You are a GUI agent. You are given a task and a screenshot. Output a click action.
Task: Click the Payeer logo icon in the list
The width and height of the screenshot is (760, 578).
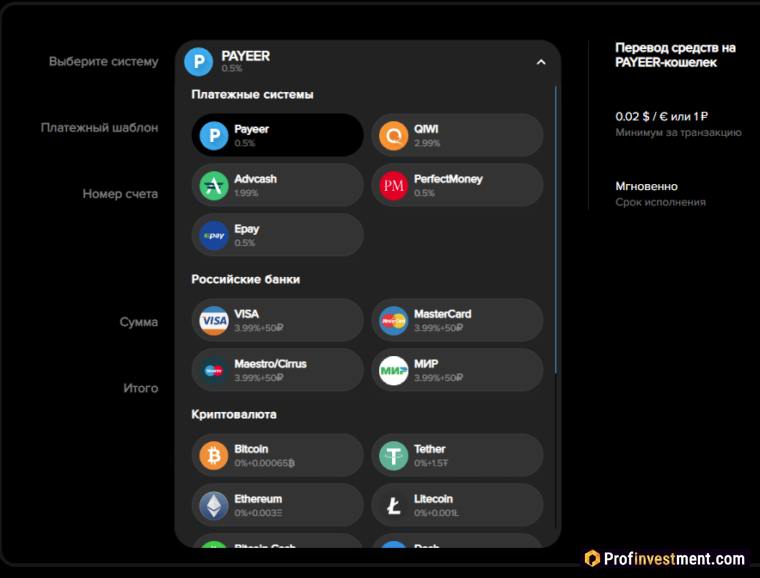pyautogui.click(x=214, y=135)
